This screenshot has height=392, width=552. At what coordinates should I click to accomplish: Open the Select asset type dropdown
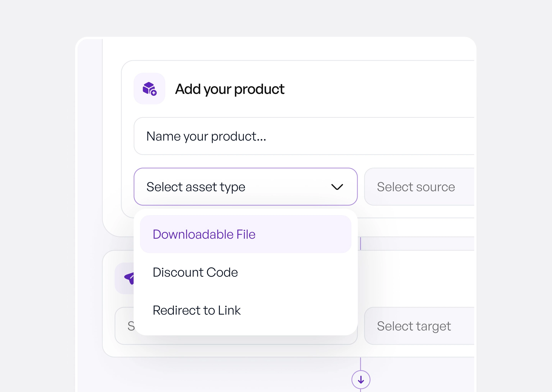tap(245, 187)
